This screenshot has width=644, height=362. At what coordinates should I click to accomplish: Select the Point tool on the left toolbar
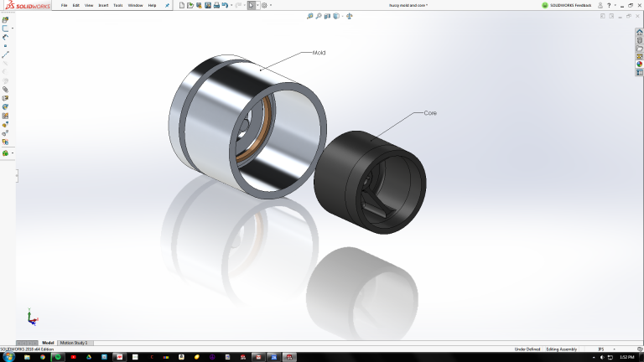(5, 45)
